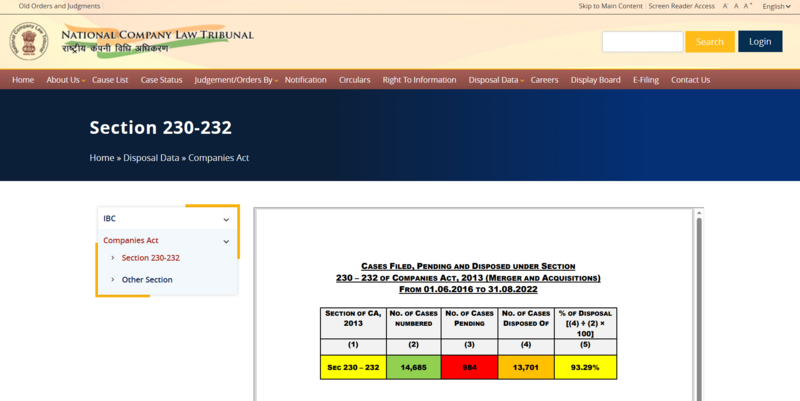
Task: Decrease font size with A- icon
Action: tap(725, 6)
